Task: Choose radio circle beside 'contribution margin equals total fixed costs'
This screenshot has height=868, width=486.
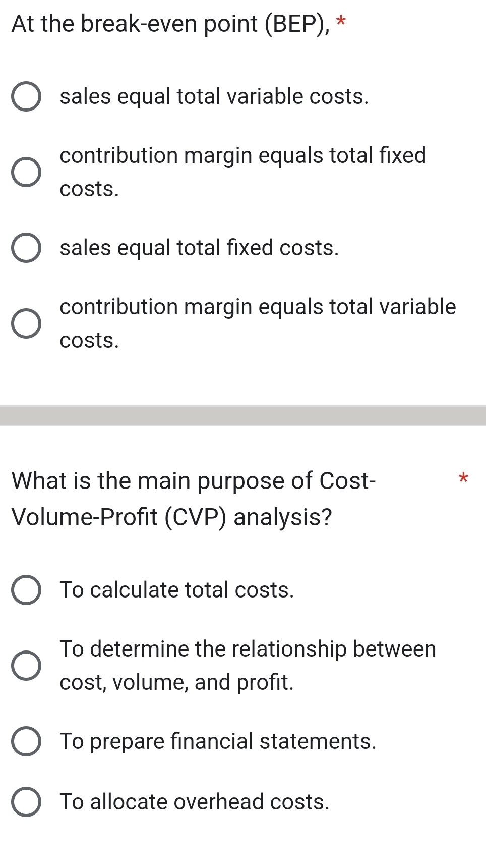Action: (x=26, y=172)
